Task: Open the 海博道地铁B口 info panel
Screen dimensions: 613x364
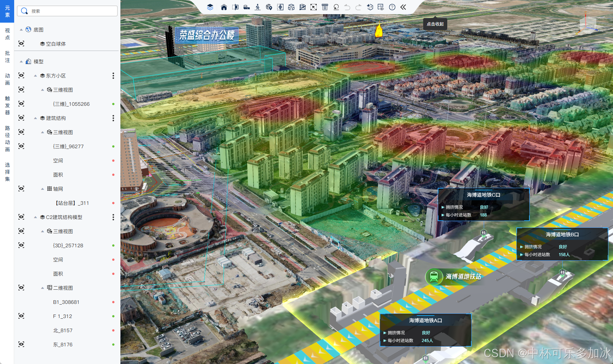Action: (x=562, y=244)
